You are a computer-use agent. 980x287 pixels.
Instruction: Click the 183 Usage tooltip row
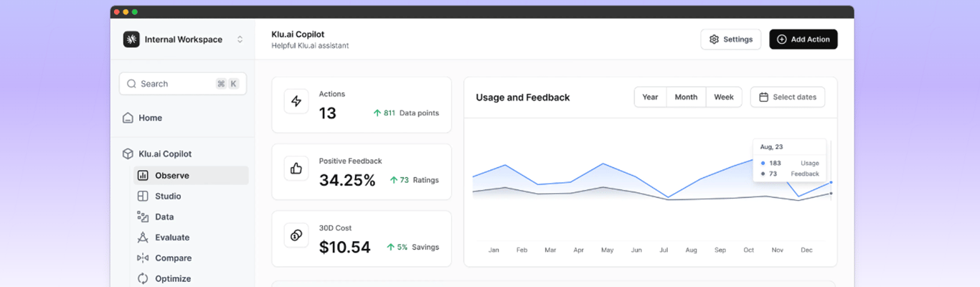pos(790,163)
